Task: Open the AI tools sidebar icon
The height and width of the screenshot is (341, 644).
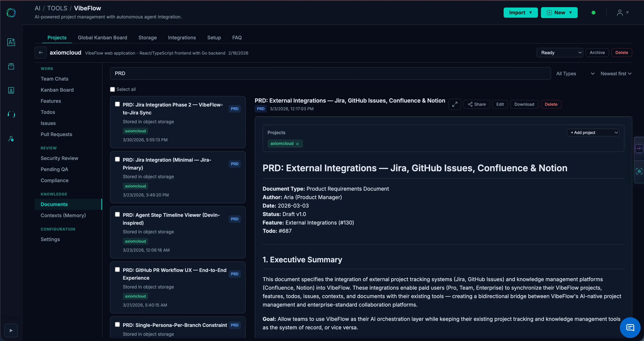Action: coord(11,42)
